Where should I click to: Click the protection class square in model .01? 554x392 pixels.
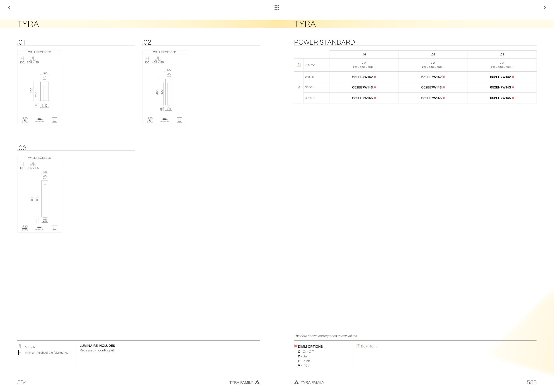pyautogui.click(x=55, y=120)
